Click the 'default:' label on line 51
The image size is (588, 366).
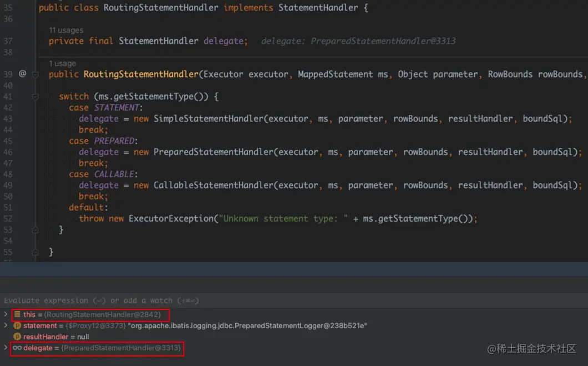[89, 208]
